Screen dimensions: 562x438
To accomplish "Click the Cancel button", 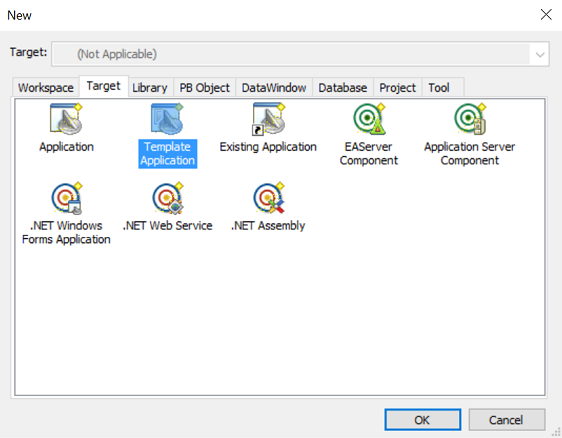I will point(506,420).
